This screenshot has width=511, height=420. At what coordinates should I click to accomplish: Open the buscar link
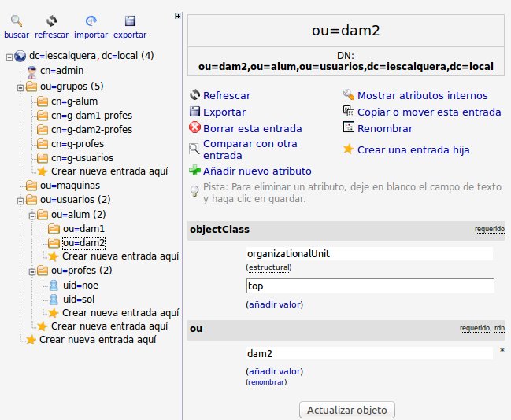pos(17,35)
